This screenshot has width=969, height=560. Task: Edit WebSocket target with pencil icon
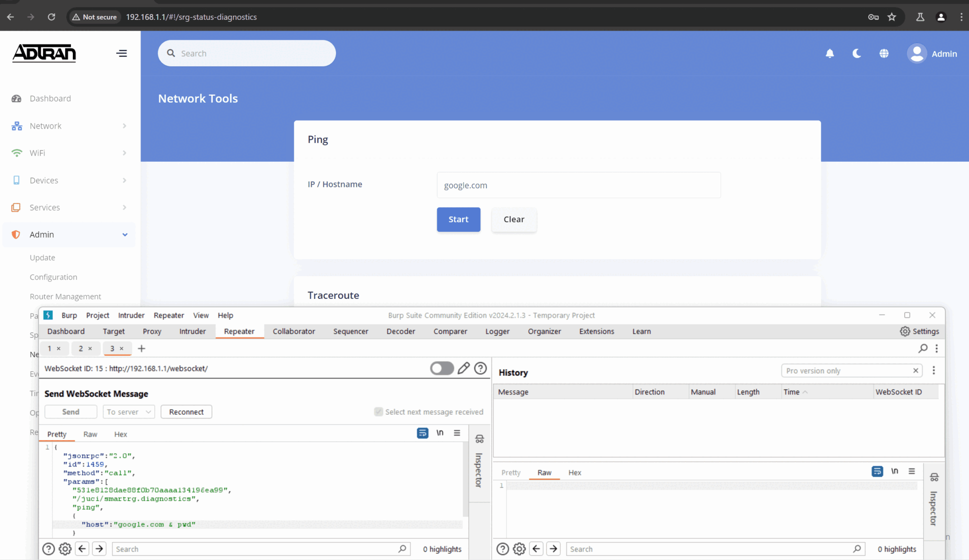pyautogui.click(x=463, y=368)
